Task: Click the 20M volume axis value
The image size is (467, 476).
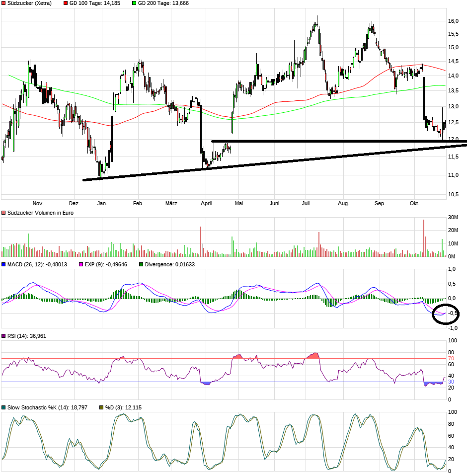Action: [453, 230]
